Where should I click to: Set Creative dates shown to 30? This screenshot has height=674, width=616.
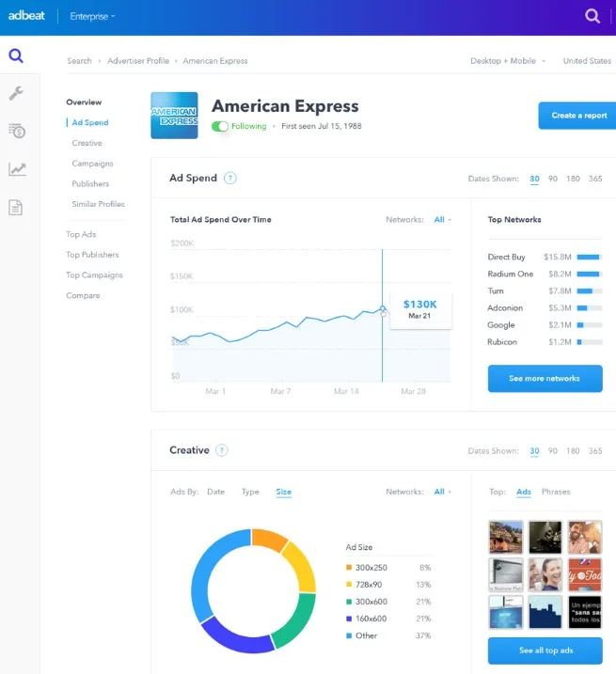click(534, 451)
